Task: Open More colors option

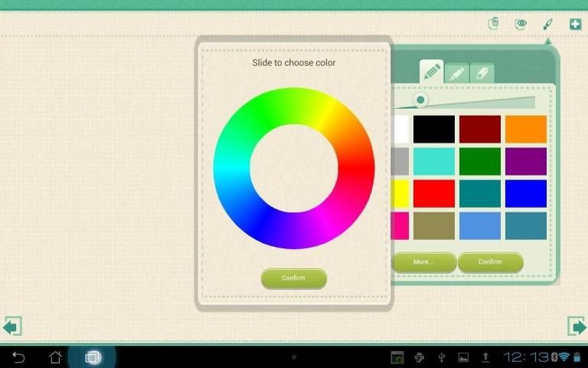Action: tap(423, 262)
